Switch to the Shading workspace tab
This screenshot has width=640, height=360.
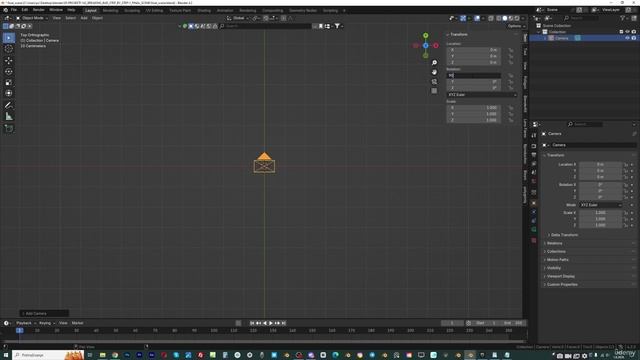[204, 11]
